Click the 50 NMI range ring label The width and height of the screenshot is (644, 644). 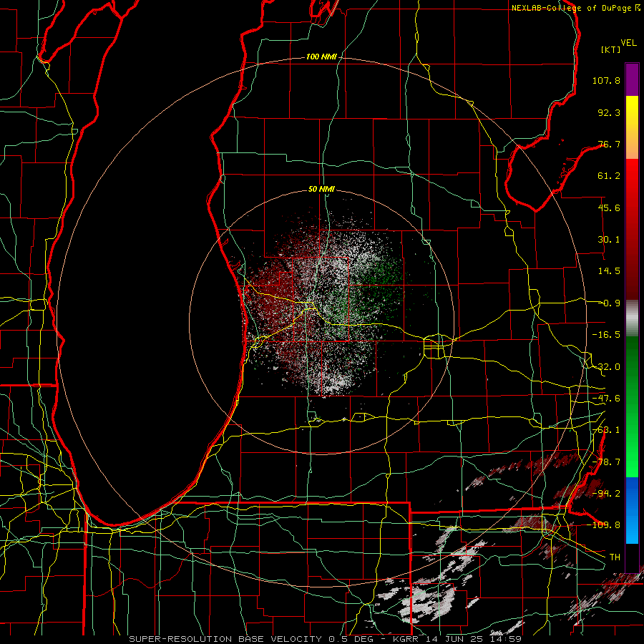[x=321, y=190]
